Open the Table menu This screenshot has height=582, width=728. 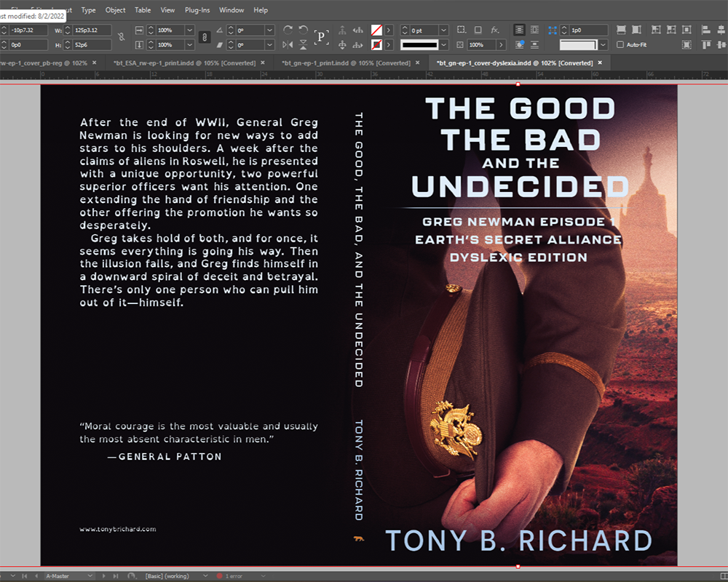[143, 9]
